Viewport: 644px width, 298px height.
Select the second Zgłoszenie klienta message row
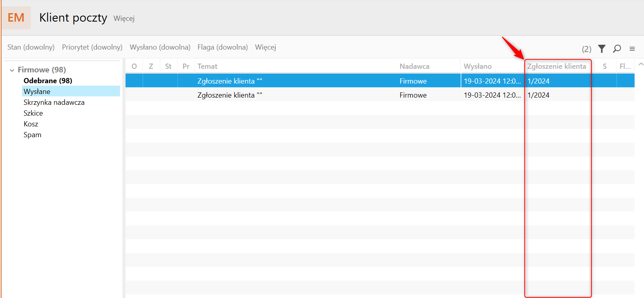280,95
